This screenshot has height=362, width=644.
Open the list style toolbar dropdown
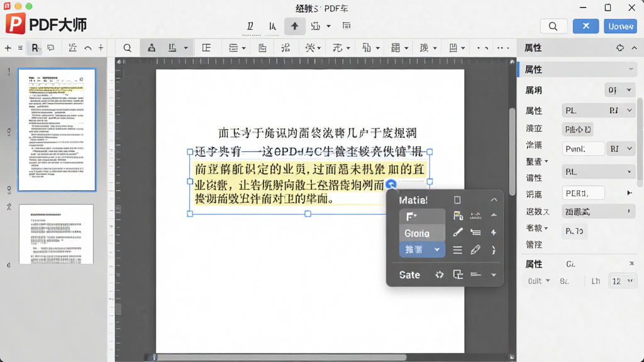pyautogui.click(x=237, y=48)
